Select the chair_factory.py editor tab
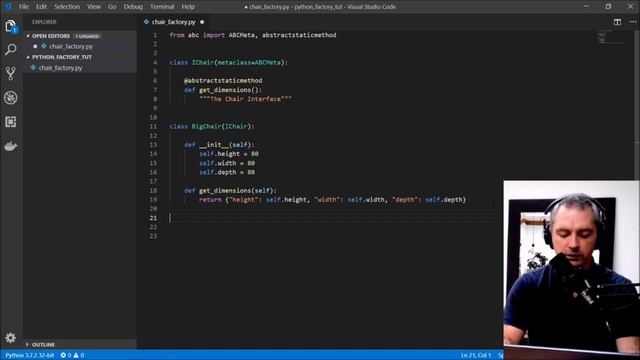The width and height of the screenshot is (640, 360). pyautogui.click(x=173, y=22)
